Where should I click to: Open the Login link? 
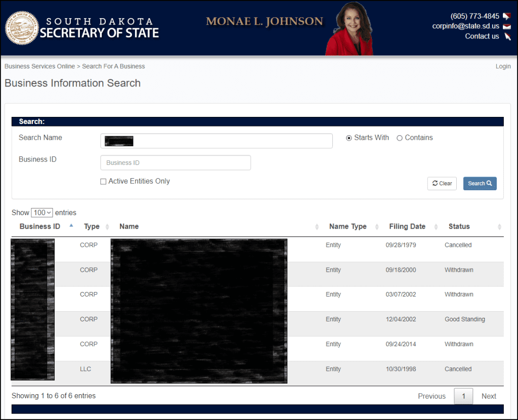coord(503,66)
